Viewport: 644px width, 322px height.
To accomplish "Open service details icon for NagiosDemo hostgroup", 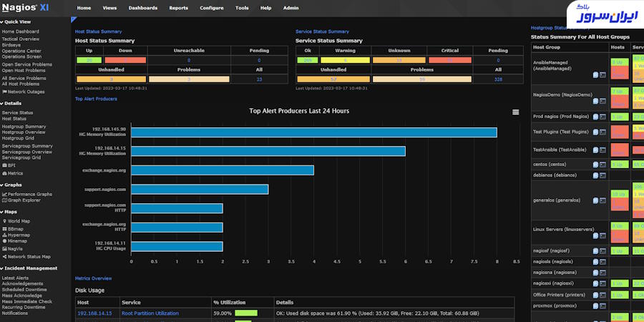I will coord(595,101).
